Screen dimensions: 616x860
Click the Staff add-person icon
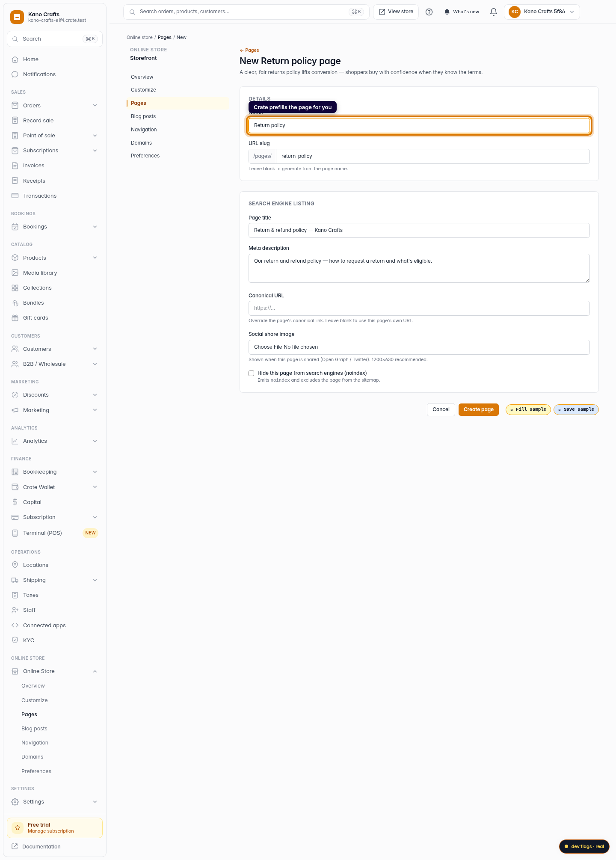point(15,610)
